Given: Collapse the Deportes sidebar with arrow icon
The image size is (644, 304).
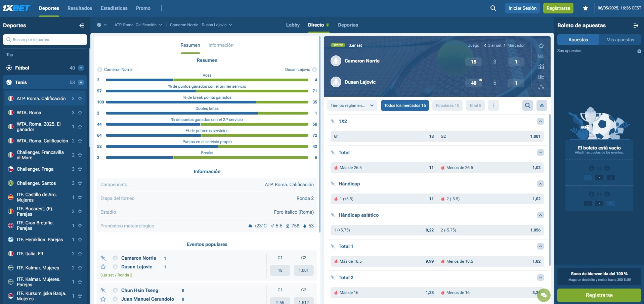Looking at the screenshot, I should [81, 26].
